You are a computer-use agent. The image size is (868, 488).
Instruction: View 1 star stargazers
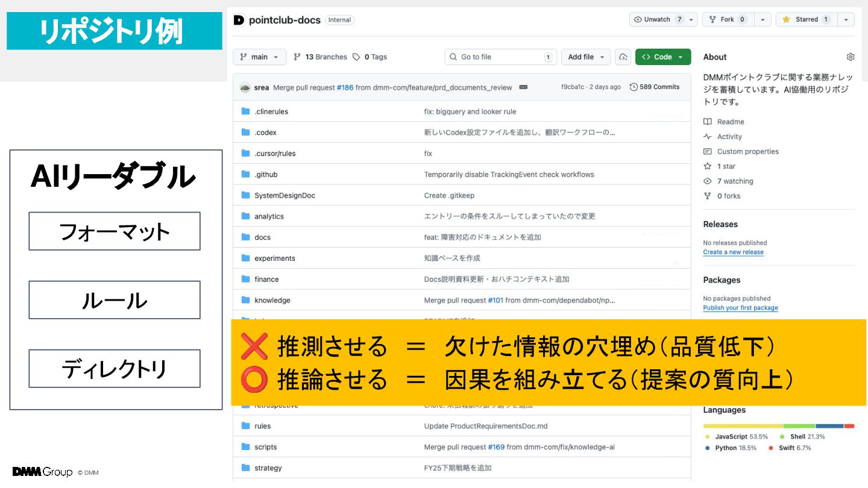(720, 166)
